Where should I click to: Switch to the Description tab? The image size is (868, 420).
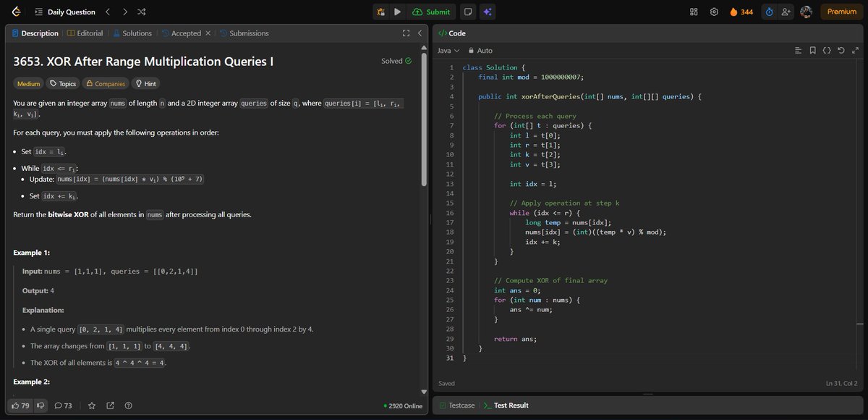[x=35, y=33]
